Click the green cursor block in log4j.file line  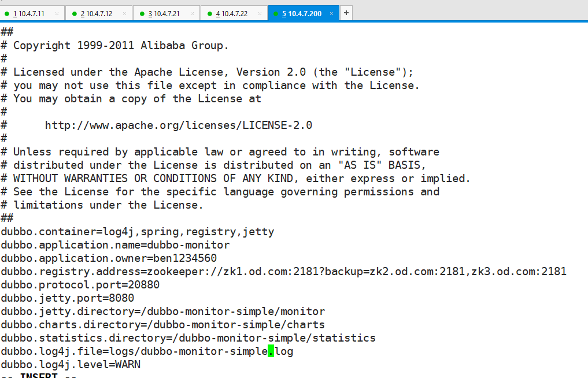[271, 351]
